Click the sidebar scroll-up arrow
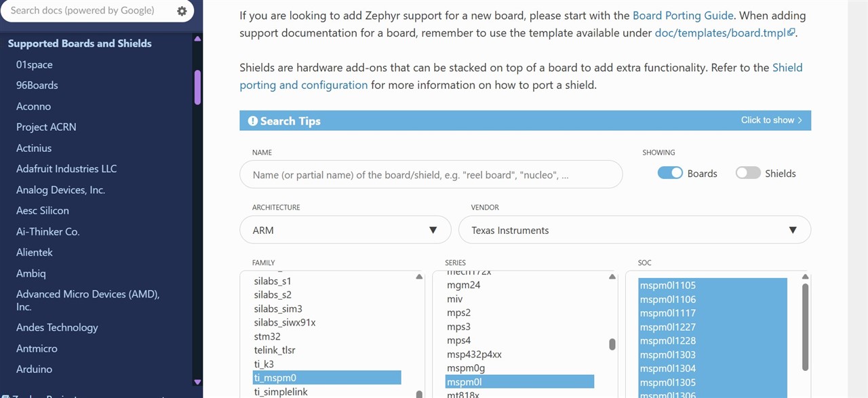The width and height of the screenshot is (868, 398). coord(197,39)
